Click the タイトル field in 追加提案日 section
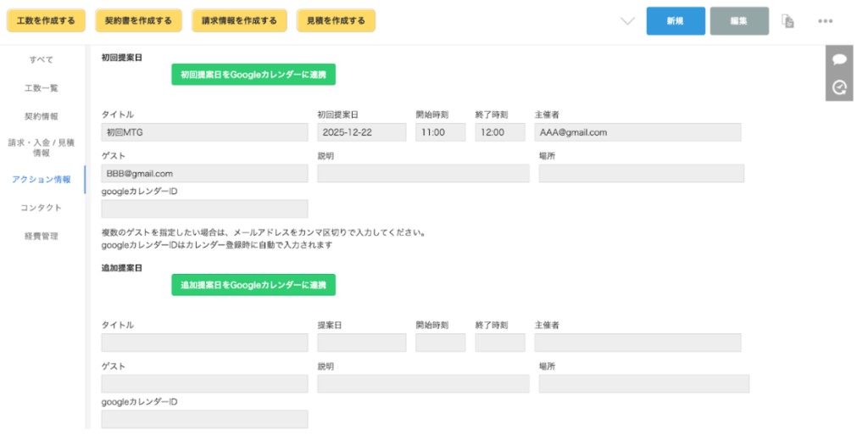The width and height of the screenshot is (868, 441). 205,343
